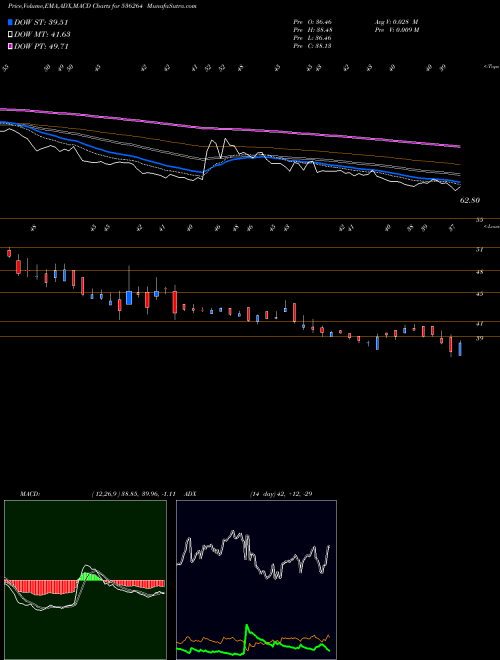Click the 62.80 price label
500x660 pixels.
(470, 201)
